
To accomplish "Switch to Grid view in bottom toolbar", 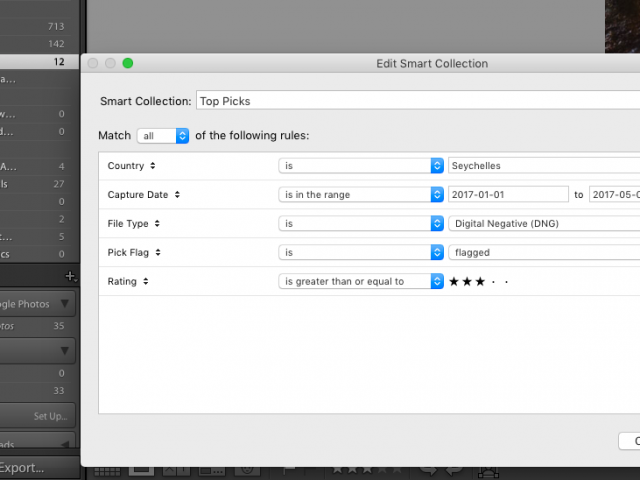I will (x=107, y=472).
